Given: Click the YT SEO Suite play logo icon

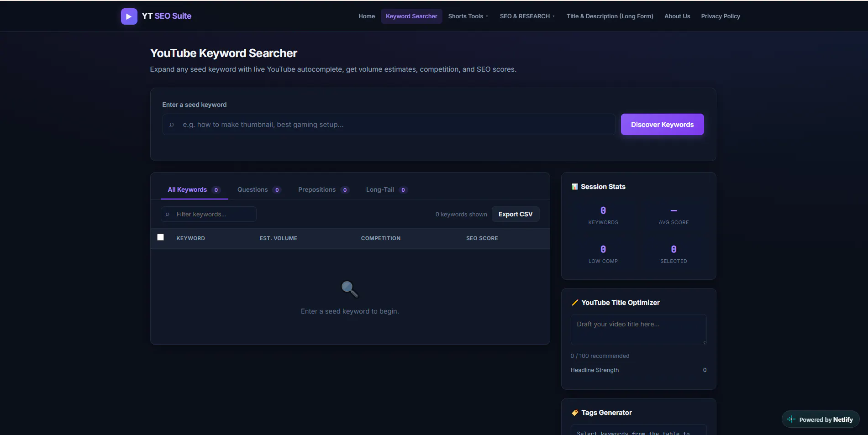Looking at the screenshot, I should pos(129,16).
